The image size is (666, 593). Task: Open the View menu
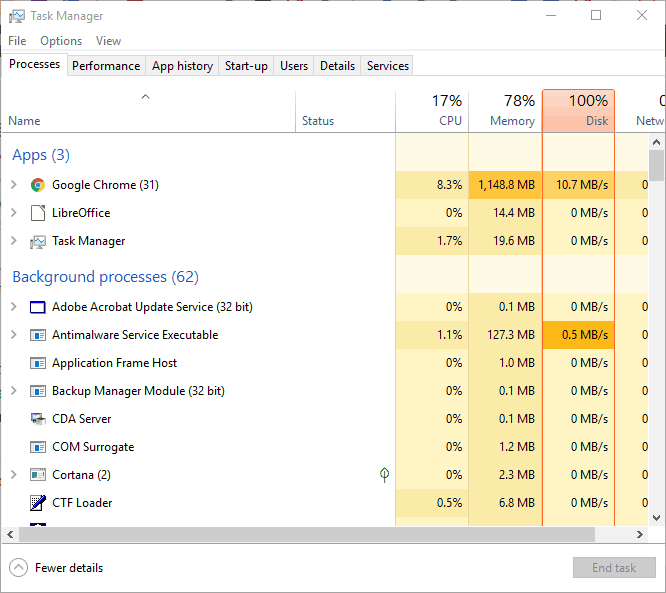108,41
